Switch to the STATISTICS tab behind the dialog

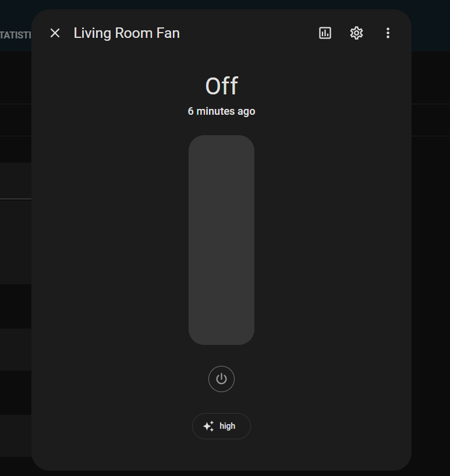pyautogui.click(x=16, y=35)
